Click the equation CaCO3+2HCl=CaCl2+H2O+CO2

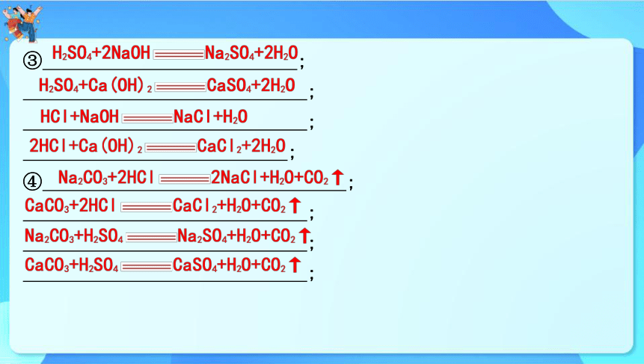pos(163,206)
